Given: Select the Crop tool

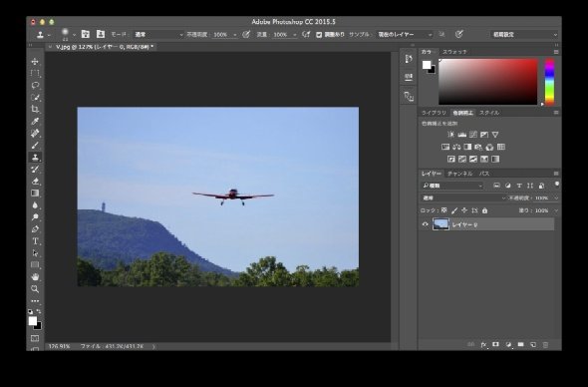Looking at the screenshot, I should [x=35, y=110].
